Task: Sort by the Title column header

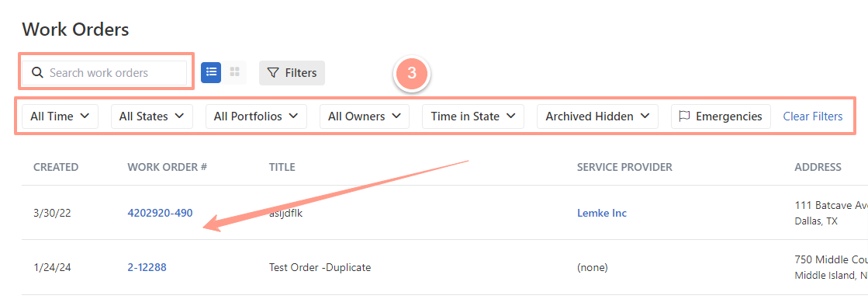Action: (x=282, y=167)
